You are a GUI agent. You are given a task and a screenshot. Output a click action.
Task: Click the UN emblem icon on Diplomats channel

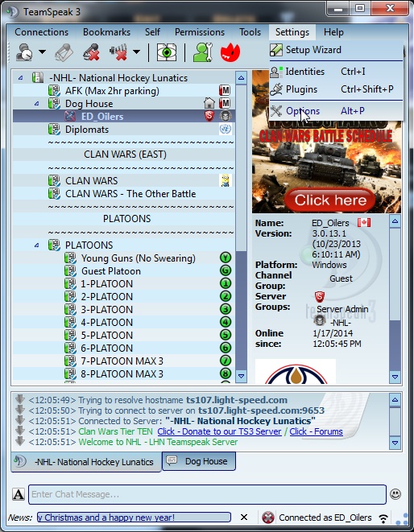[x=226, y=129]
